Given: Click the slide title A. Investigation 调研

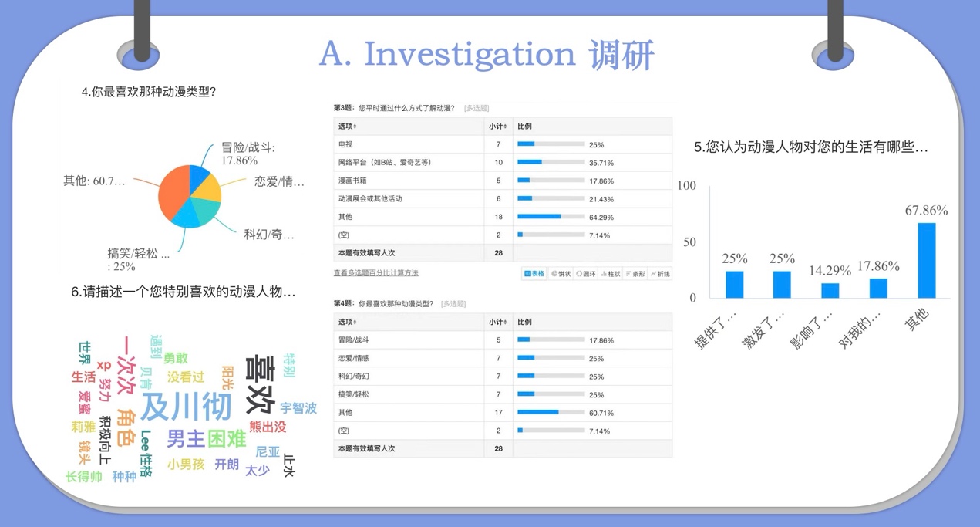Looking at the screenshot, I should [487, 54].
